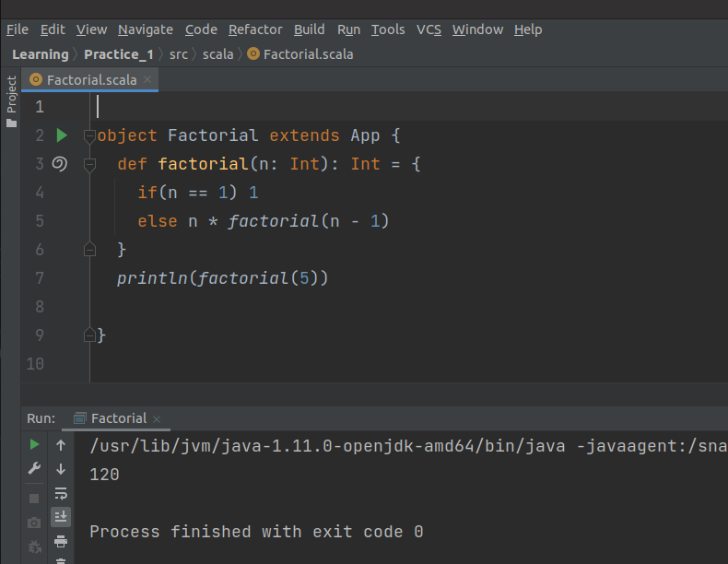
Task: Rerun Factorial with green play button
Action: pos(34,445)
